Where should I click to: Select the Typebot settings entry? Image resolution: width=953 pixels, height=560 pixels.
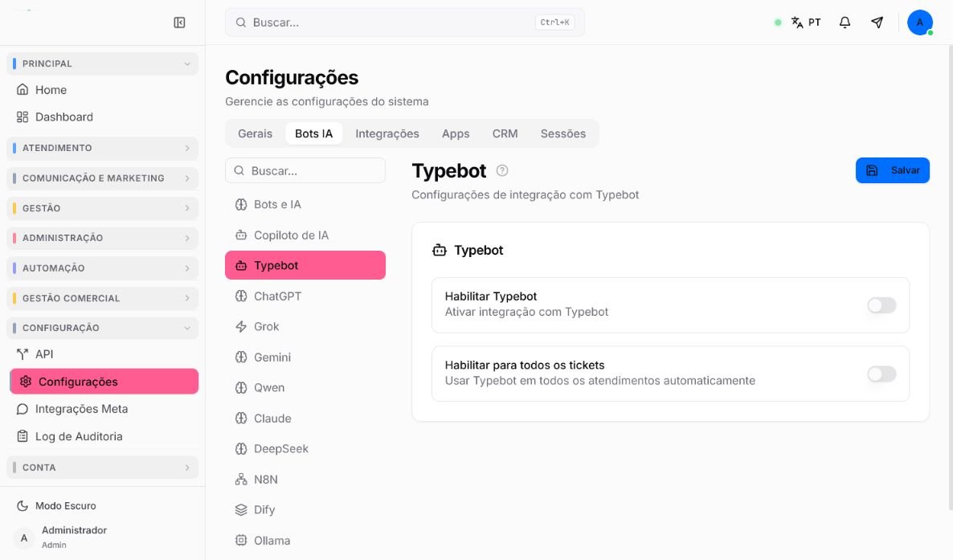pyautogui.click(x=305, y=265)
